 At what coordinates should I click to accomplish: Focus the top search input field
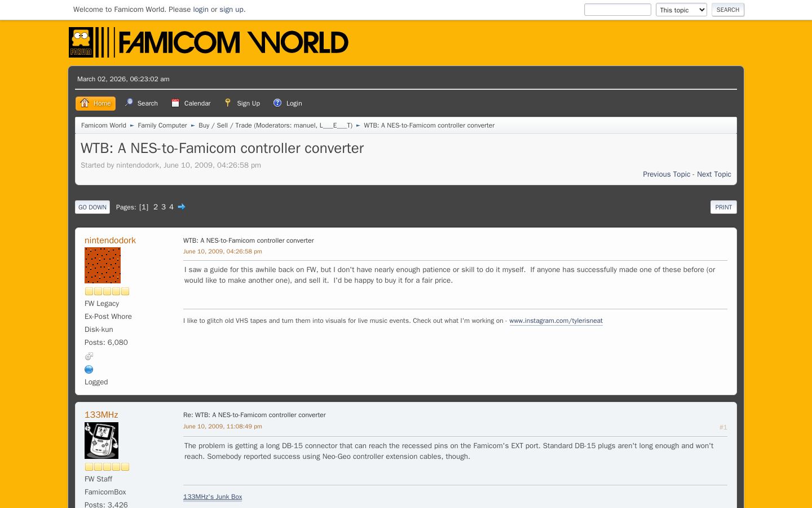tap(617, 10)
